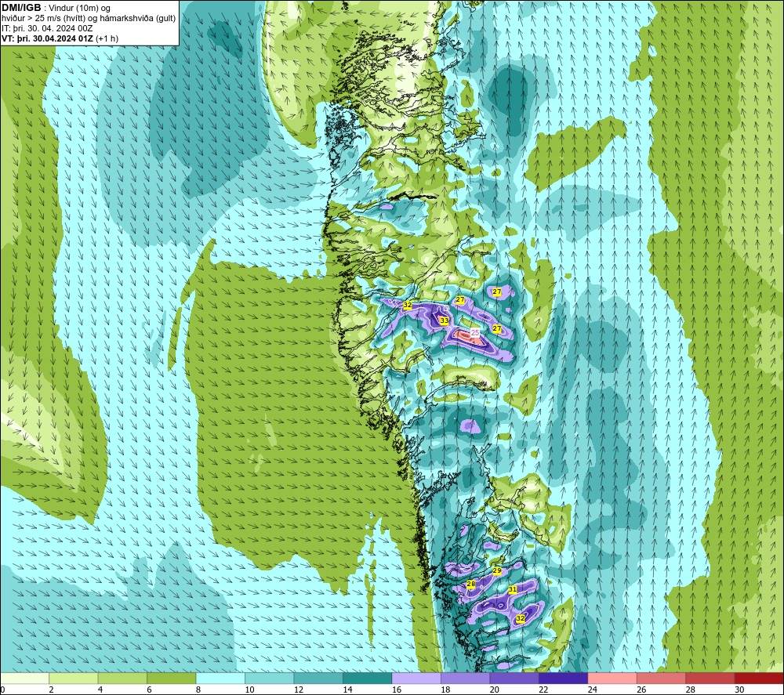Click the legend scale number 20

pos(495,690)
